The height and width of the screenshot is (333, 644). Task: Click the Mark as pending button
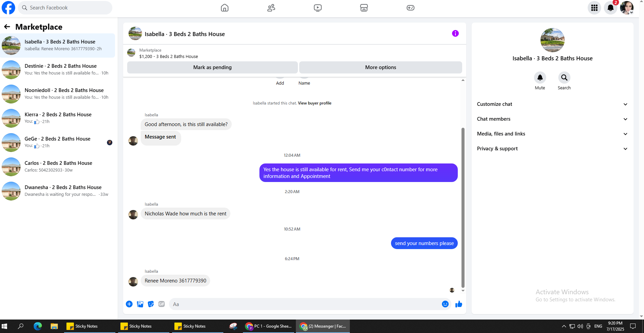pos(213,67)
